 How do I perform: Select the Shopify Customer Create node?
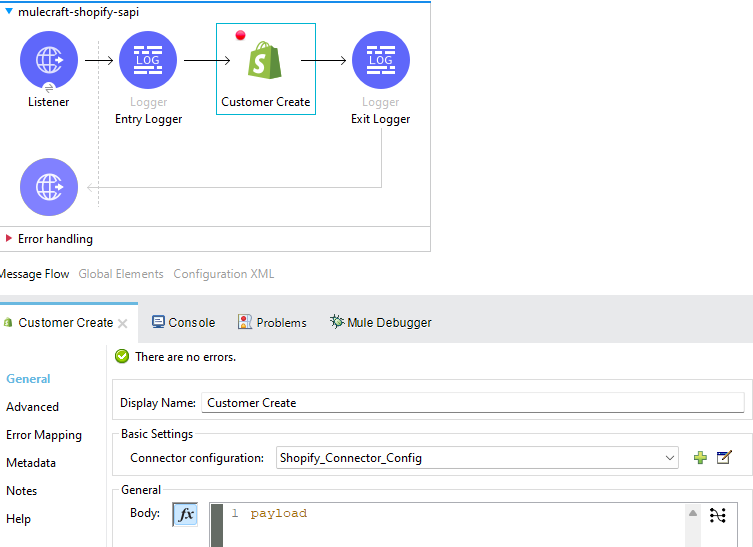(x=265, y=62)
